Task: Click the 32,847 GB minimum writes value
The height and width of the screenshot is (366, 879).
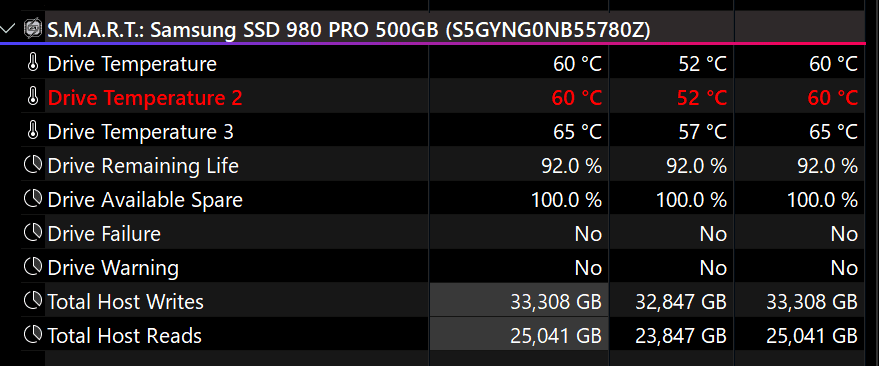Action: 681,302
